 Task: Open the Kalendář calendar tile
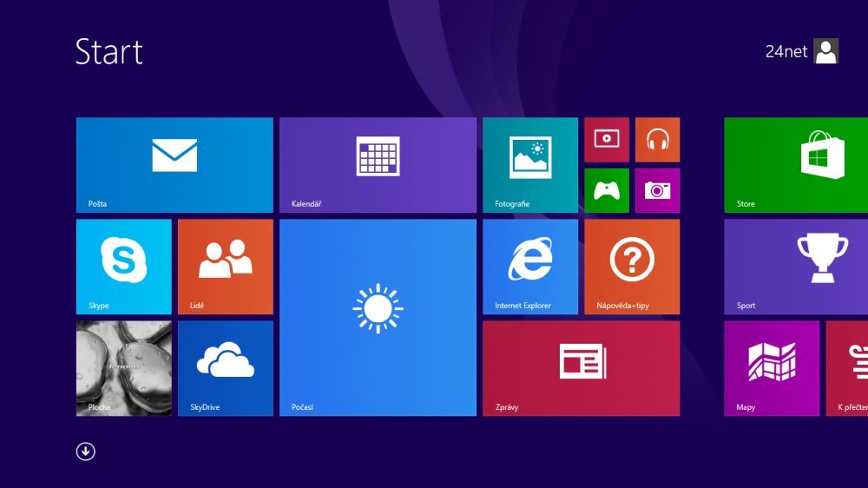378,164
